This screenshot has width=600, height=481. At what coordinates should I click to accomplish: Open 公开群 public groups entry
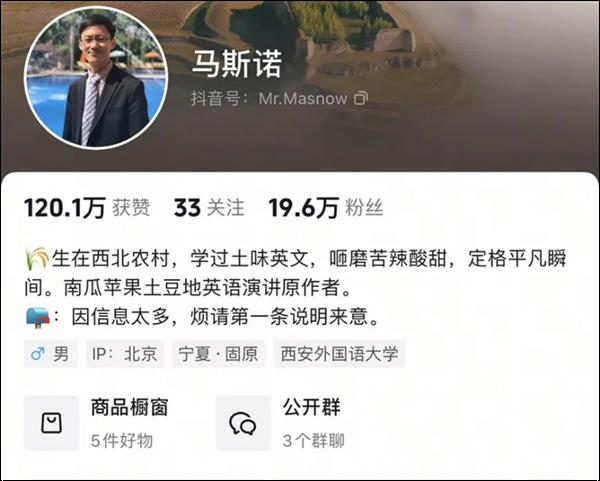pos(280,423)
